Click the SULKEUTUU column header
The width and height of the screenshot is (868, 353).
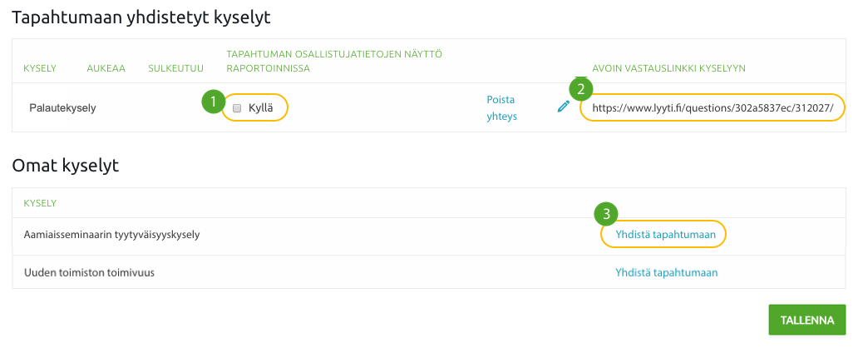(x=176, y=69)
